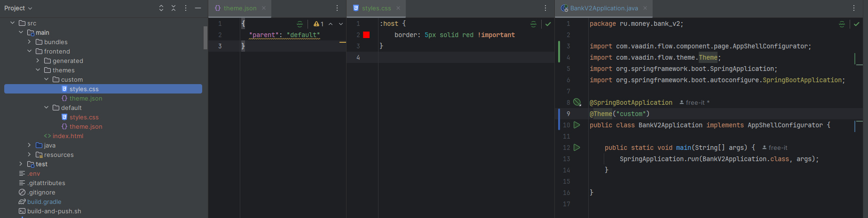Open the Project panel options menu
The height and width of the screenshot is (218, 868).
186,8
